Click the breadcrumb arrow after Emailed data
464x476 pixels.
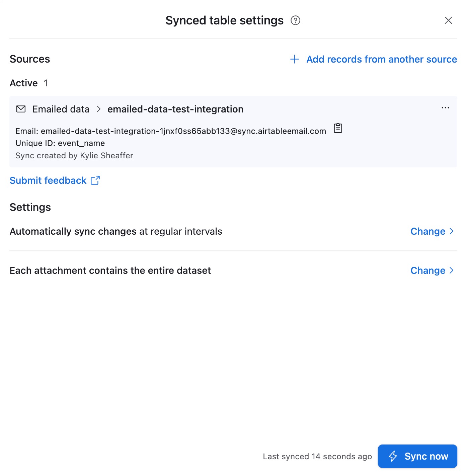98,109
